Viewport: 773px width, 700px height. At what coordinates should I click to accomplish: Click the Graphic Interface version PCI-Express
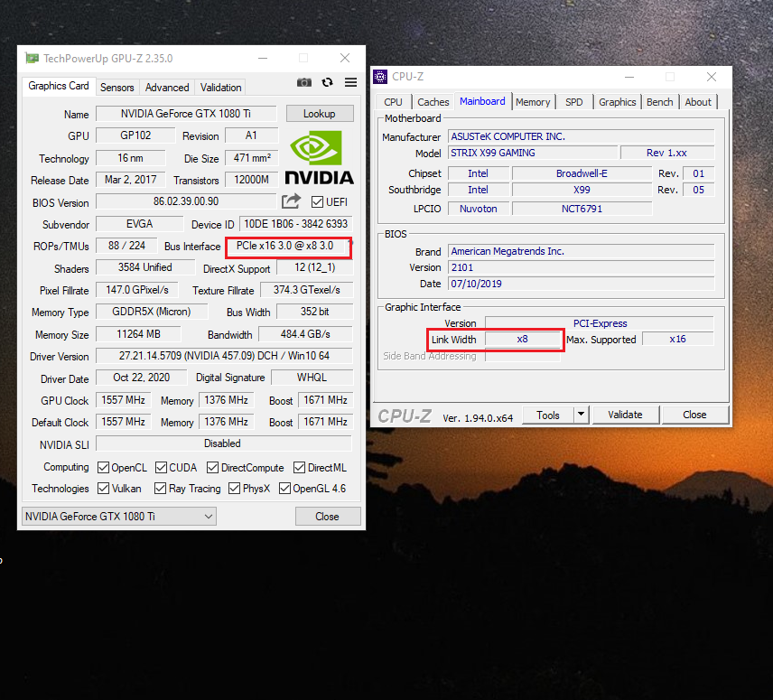[600, 323]
